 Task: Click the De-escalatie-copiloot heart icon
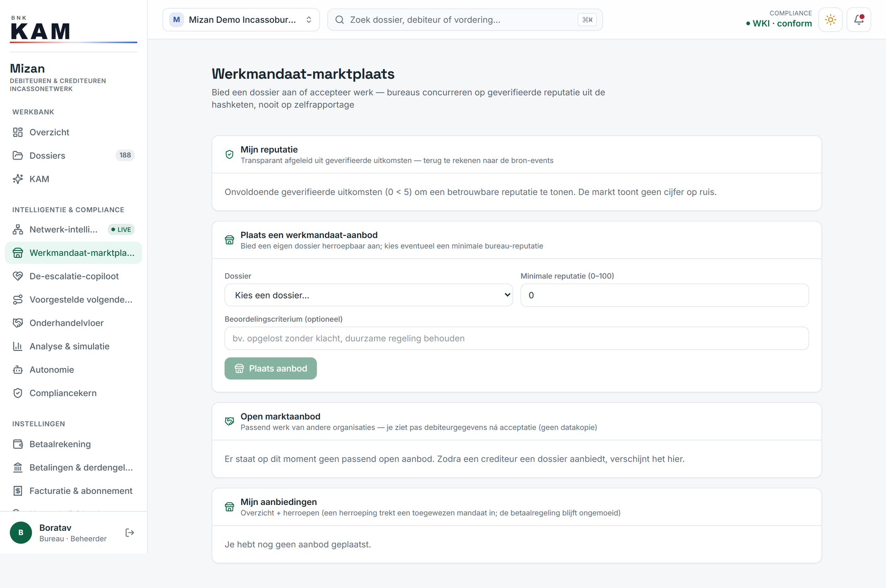18,276
